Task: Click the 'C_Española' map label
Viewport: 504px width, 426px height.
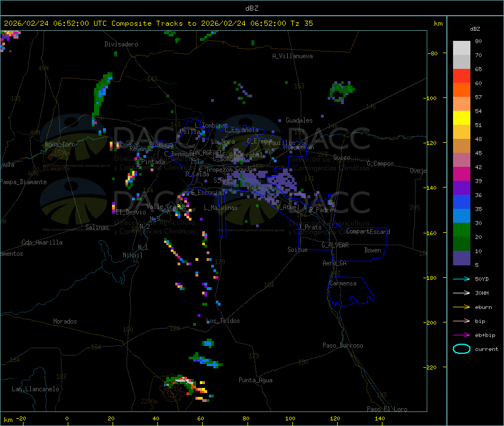Action: pos(241,130)
